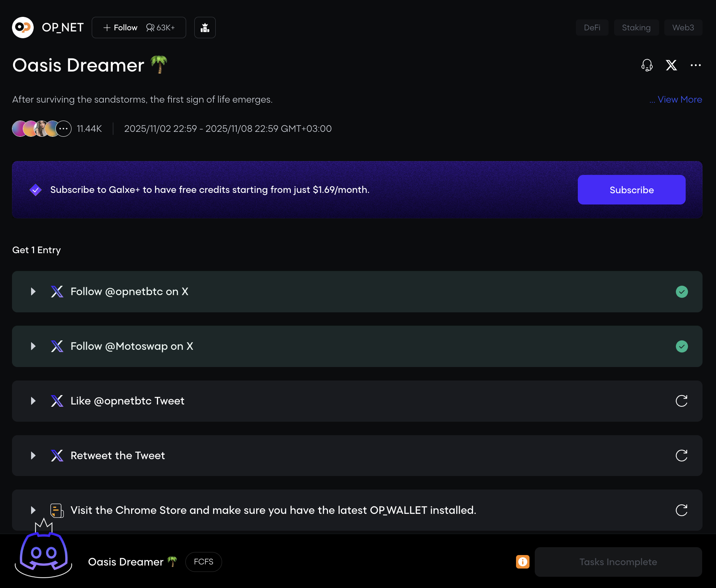Image resolution: width=716 pixels, height=588 pixels.
Task: Click the participant avatars group
Action: (42, 129)
